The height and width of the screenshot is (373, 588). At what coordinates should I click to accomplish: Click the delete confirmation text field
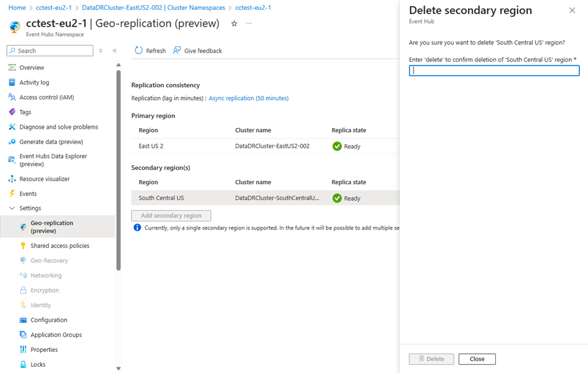[493, 71]
